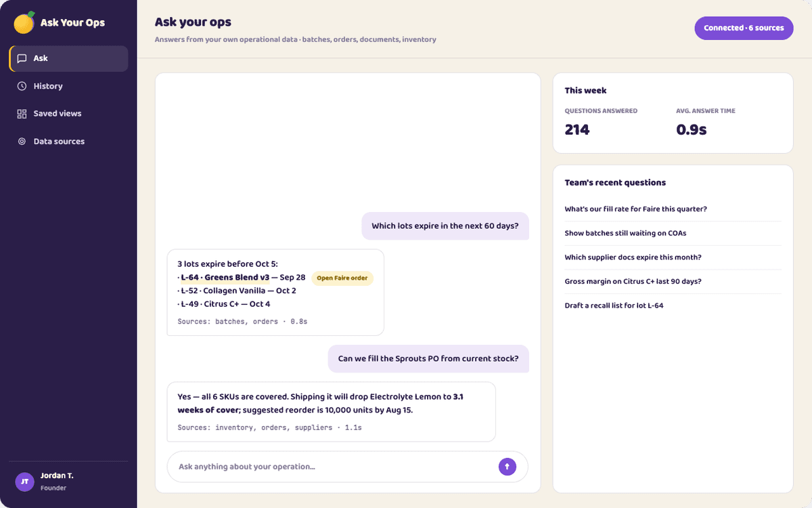Click the Questions Answered label
This screenshot has height=508, width=812.
[601, 110]
